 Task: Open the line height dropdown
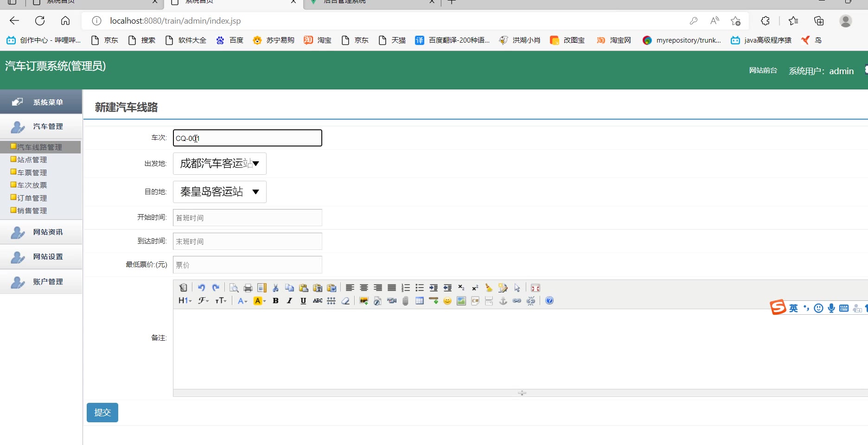(332, 301)
